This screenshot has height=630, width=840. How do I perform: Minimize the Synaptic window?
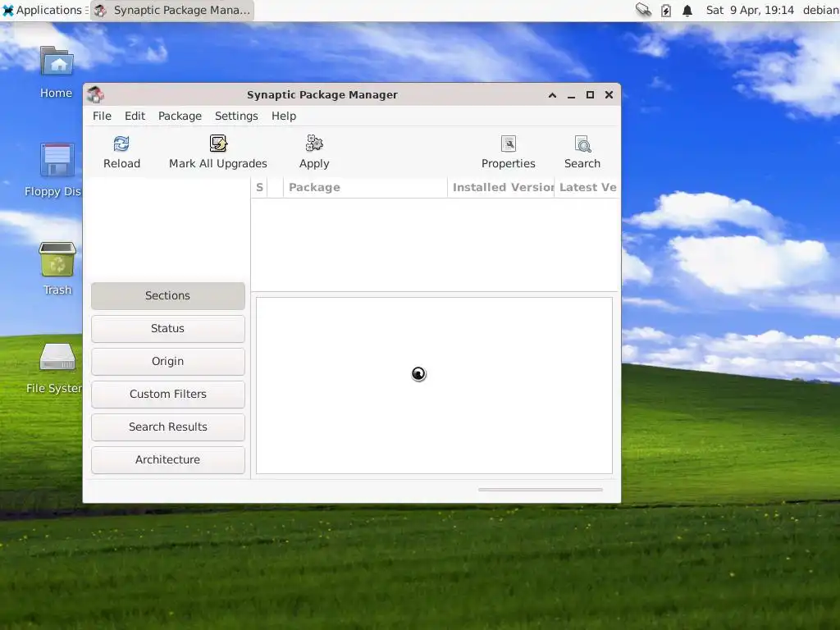(x=571, y=95)
